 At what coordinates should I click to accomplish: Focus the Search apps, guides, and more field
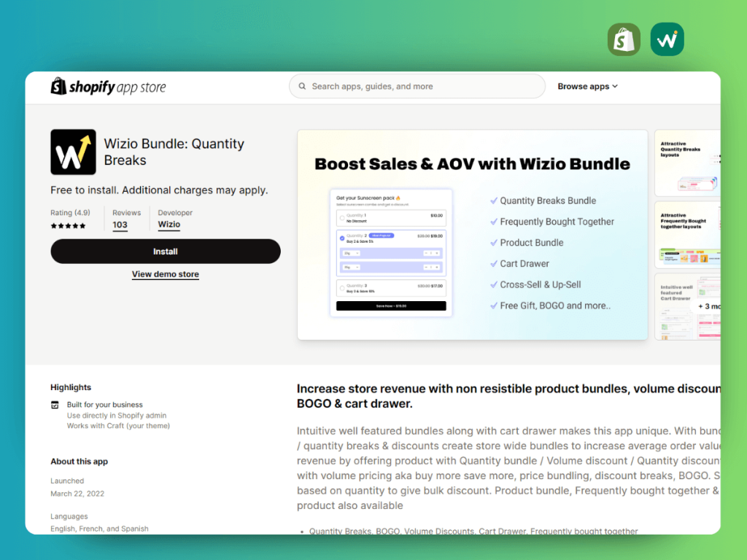pyautogui.click(x=417, y=86)
